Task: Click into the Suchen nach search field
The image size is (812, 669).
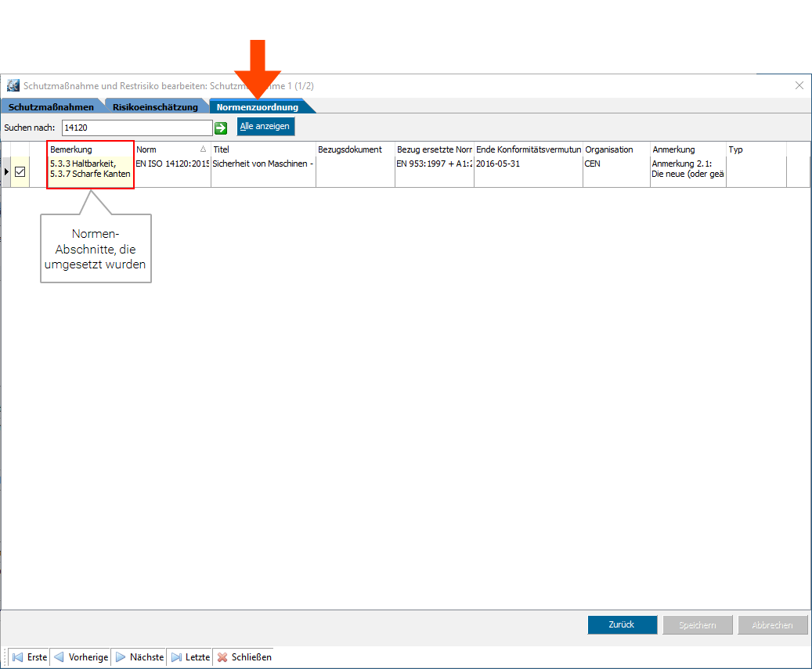Action: click(136, 127)
